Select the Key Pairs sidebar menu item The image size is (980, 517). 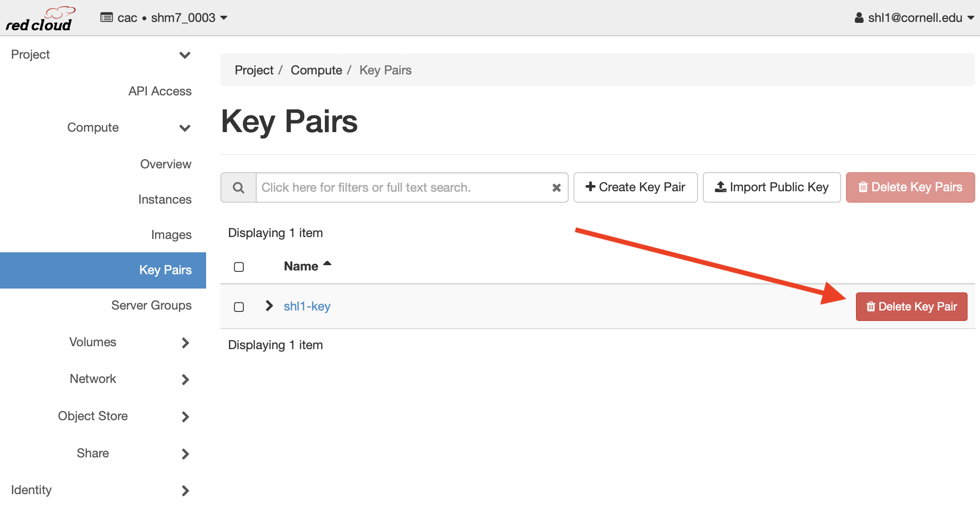(x=164, y=269)
